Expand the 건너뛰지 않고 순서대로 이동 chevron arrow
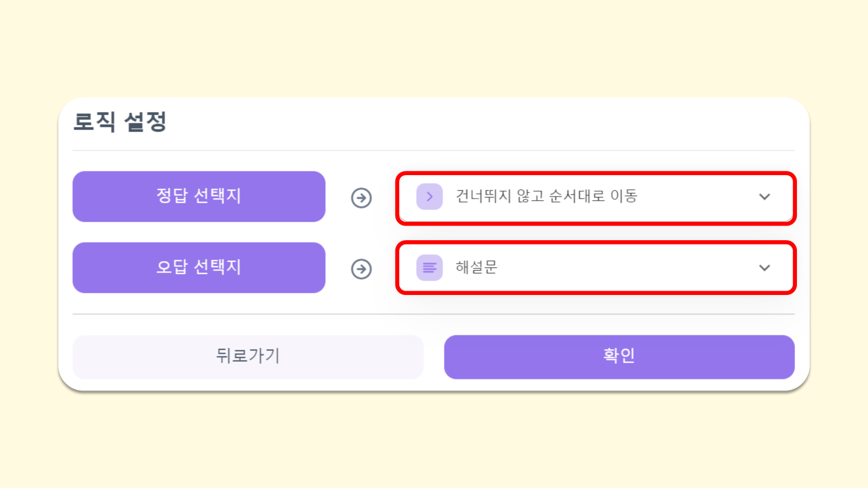The height and width of the screenshot is (488, 868). tap(764, 197)
